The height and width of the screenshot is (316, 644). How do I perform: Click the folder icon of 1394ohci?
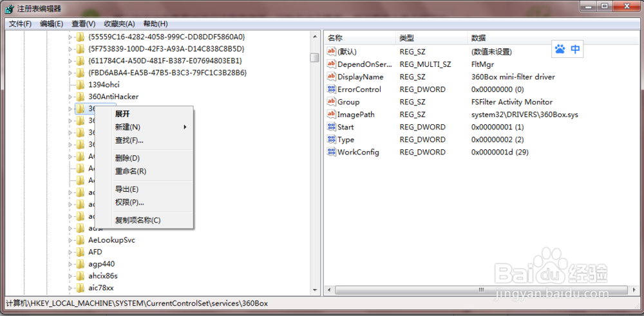pyautogui.click(x=80, y=85)
